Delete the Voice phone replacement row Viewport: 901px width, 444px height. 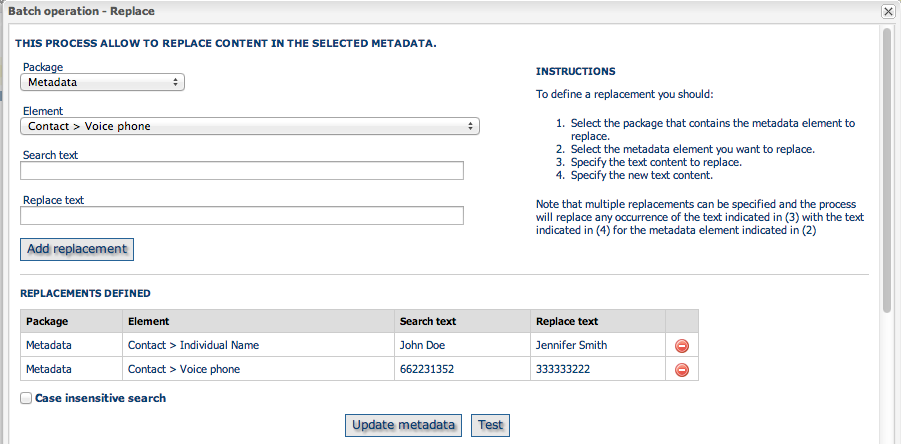tap(681, 369)
